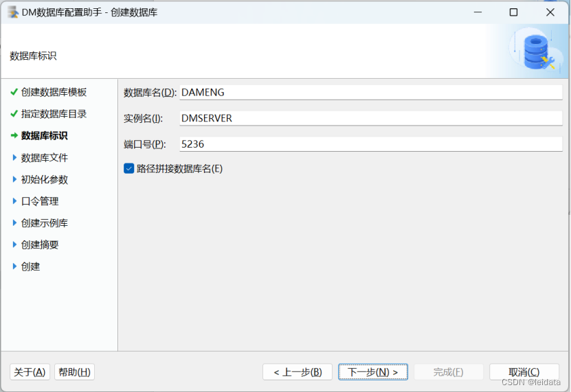Go to the 初始化参数 step

pyautogui.click(x=45, y=179)
